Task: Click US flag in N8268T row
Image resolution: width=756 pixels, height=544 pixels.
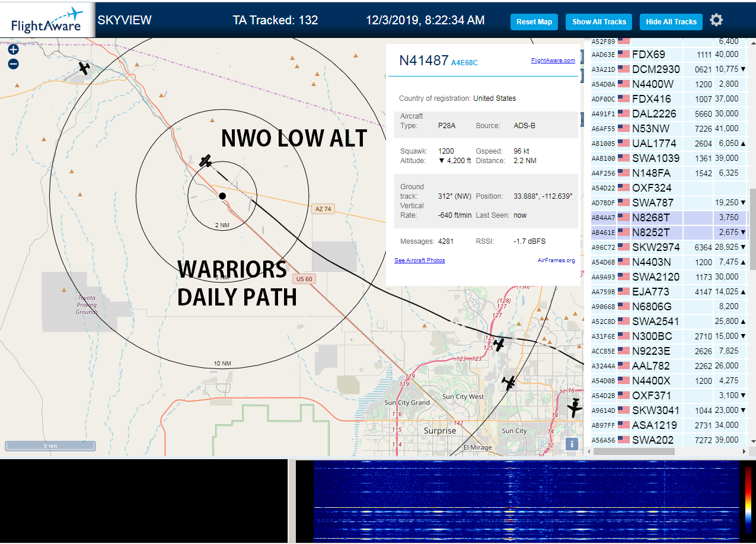Action: click(x=623, y=218)
